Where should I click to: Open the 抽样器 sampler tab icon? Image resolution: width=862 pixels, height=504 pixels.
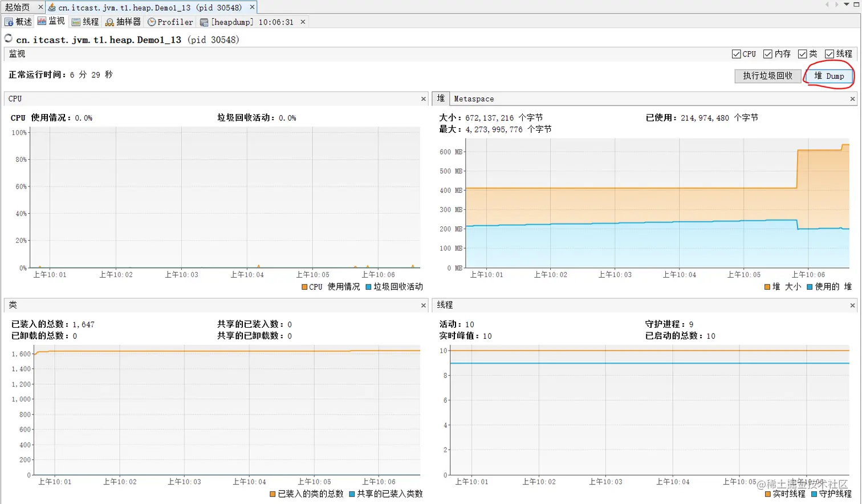109,22
